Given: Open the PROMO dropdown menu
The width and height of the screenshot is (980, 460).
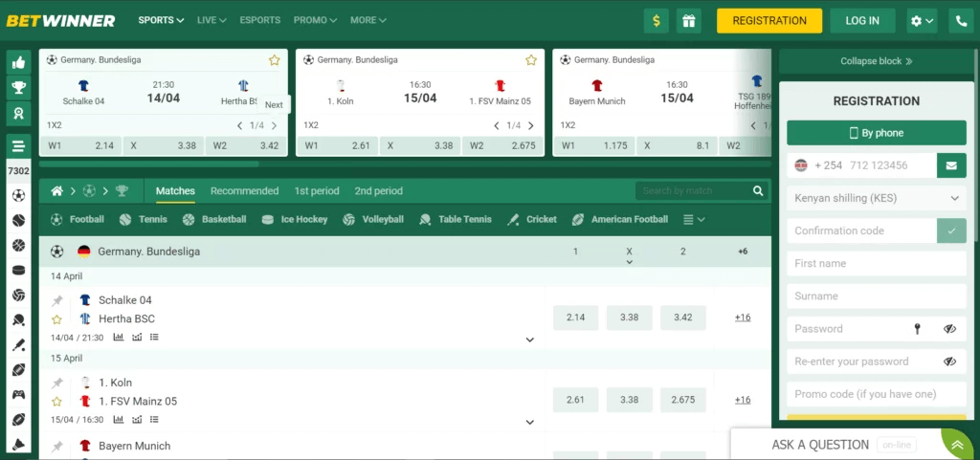Looking at the screenshot, I should [315, 20].
